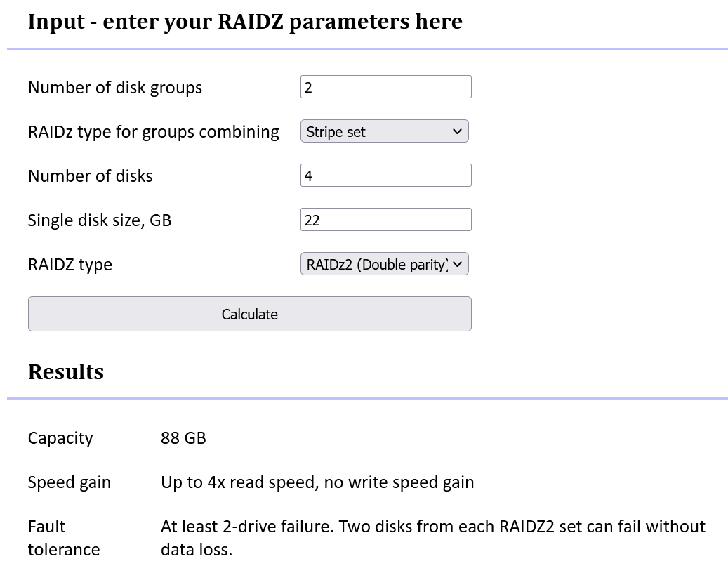Click the Results section heading
This screenshot has width=728, height=580.
point(65,371)
